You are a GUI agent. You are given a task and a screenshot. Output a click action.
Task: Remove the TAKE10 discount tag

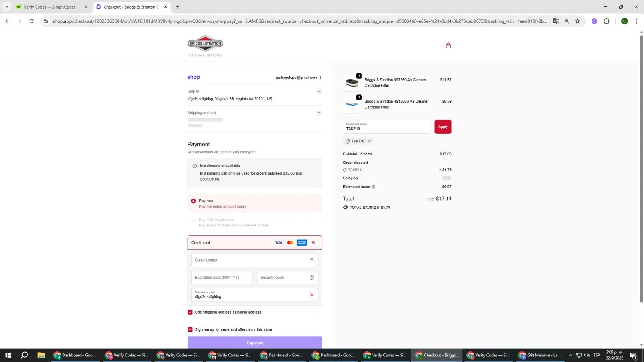(x=370, y=142)
